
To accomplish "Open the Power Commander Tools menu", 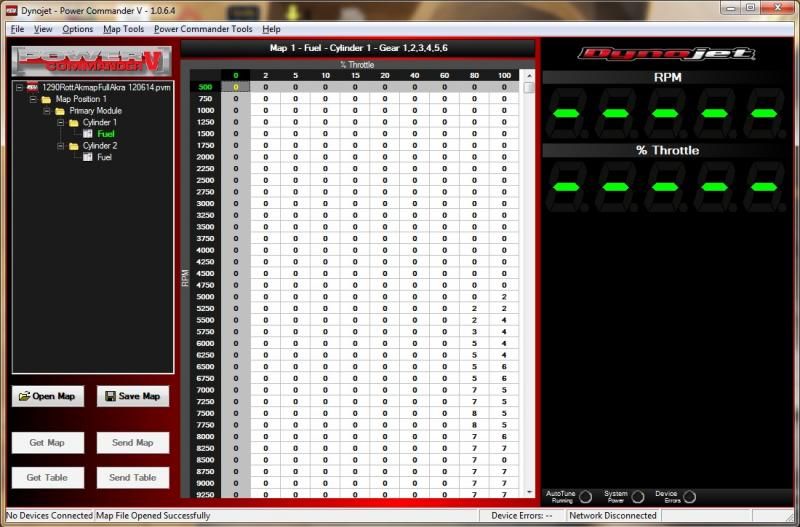I will pos(203,29).
